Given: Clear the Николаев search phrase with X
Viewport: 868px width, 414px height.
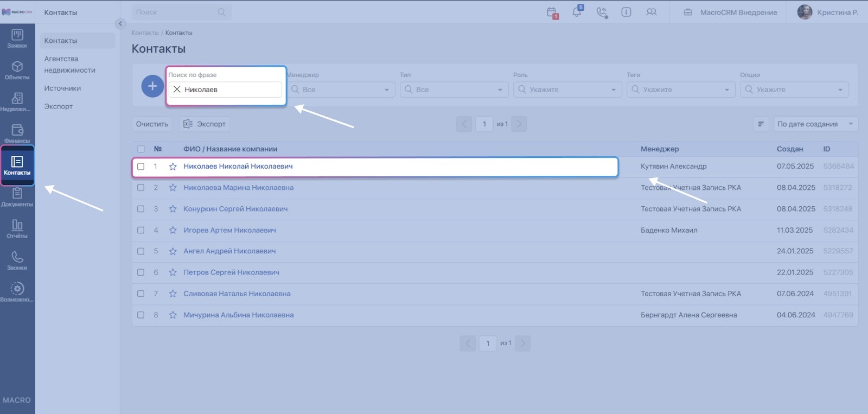Looking at the screenshot, I should (177, 90).
